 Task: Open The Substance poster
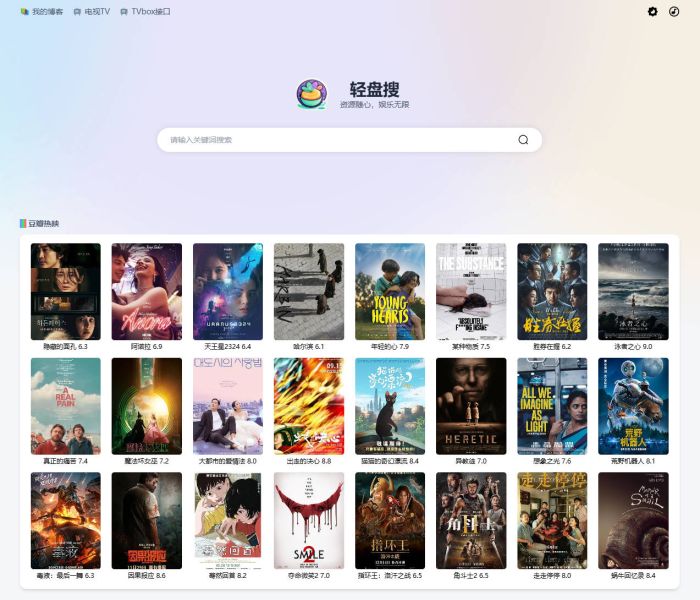471,292
